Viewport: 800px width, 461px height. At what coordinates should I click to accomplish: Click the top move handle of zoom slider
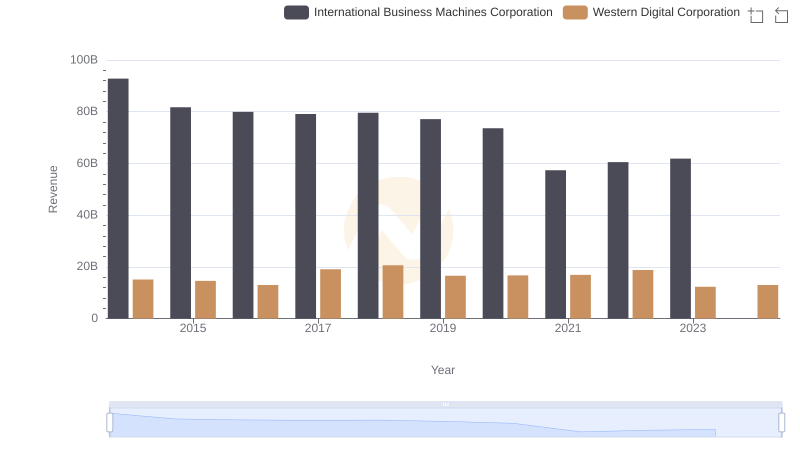[445, 404]
